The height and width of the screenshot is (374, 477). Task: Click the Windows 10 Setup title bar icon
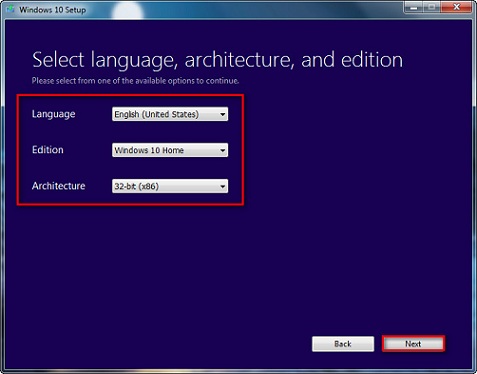10,9
